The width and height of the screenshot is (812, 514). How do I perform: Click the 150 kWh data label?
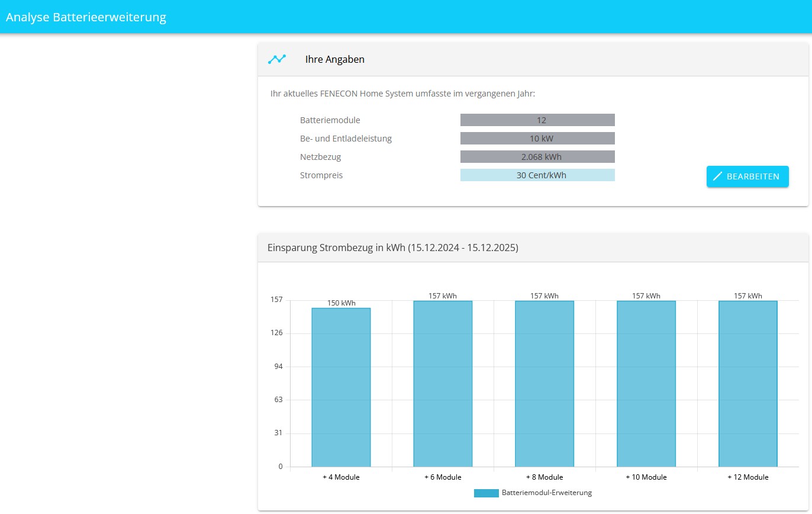point(341,303)
